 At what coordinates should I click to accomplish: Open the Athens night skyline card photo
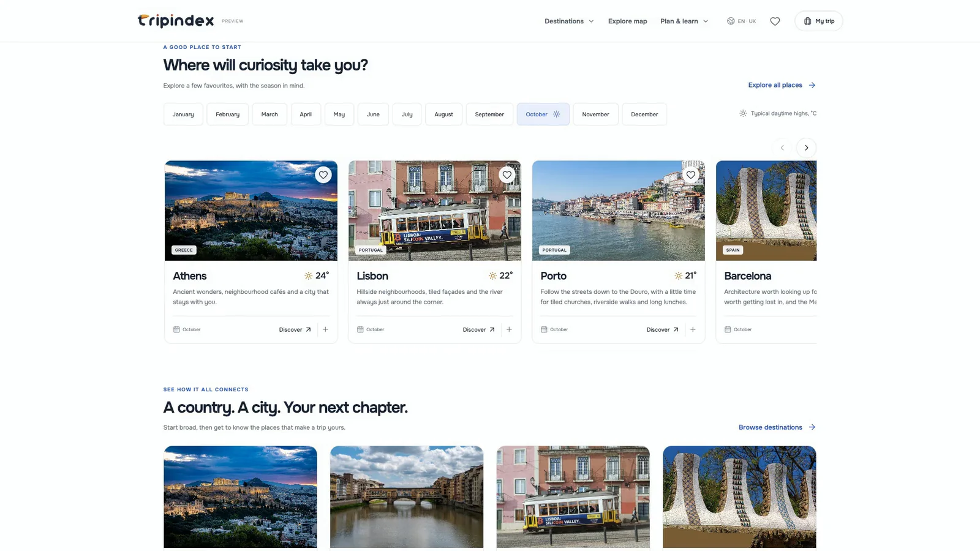click(x=251, y=211)
